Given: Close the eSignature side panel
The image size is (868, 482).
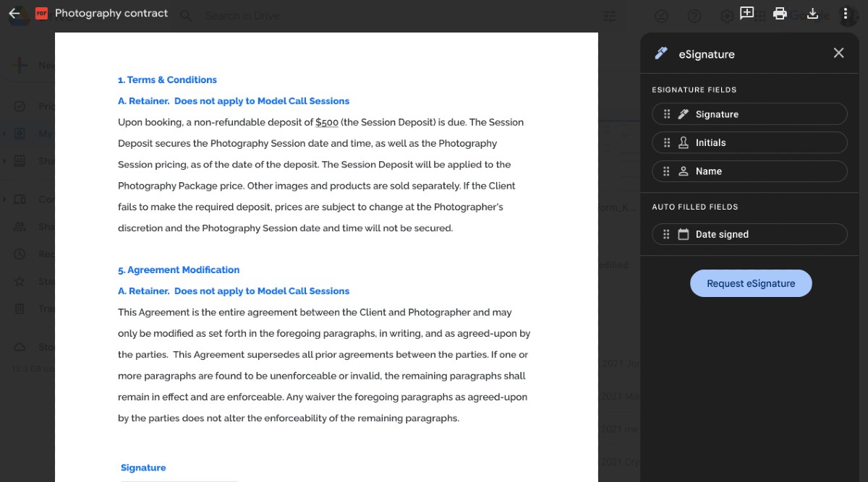Looking at the screenshot, I should click(x=838, y=53).
